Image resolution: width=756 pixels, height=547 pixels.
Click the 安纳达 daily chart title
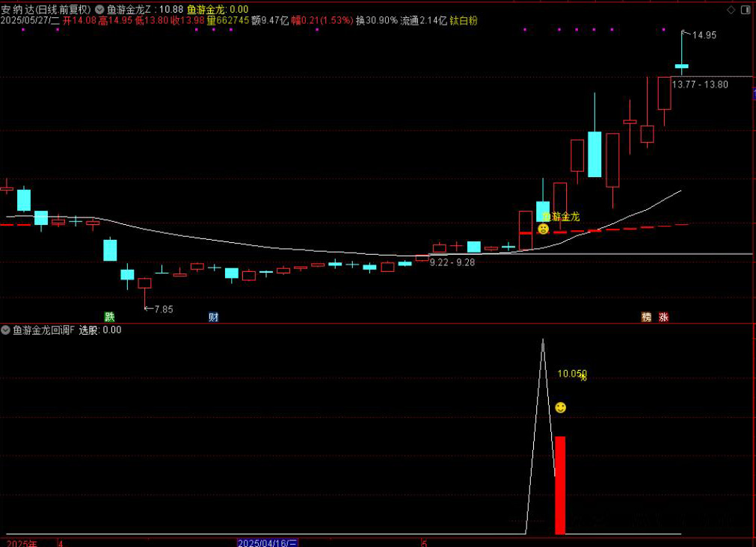[46, 10]
